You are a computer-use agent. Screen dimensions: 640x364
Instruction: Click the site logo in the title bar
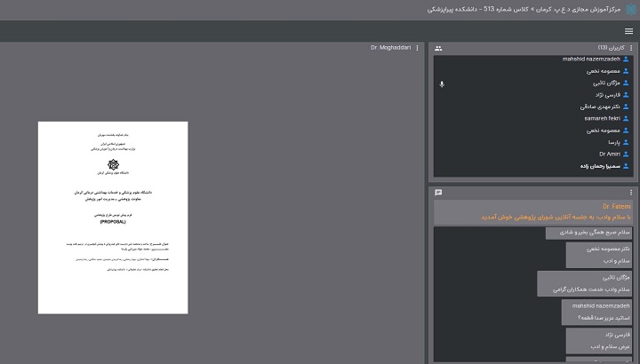tap(629, 9)
